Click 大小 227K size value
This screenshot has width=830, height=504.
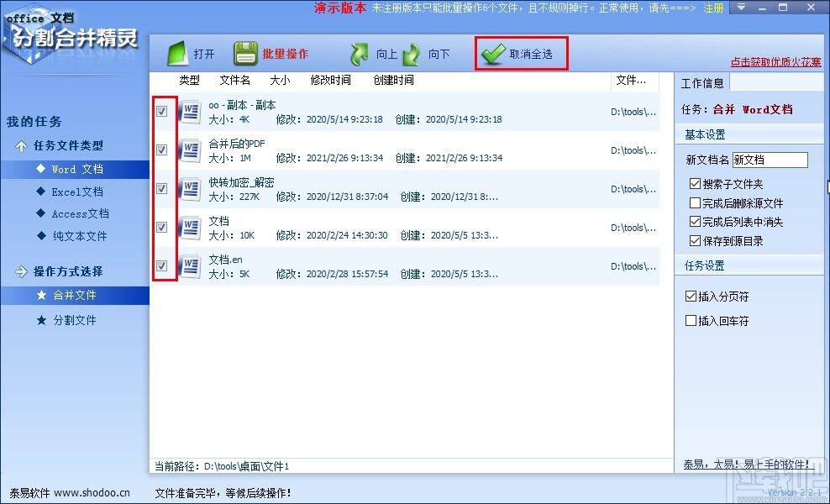pos(234,197)
